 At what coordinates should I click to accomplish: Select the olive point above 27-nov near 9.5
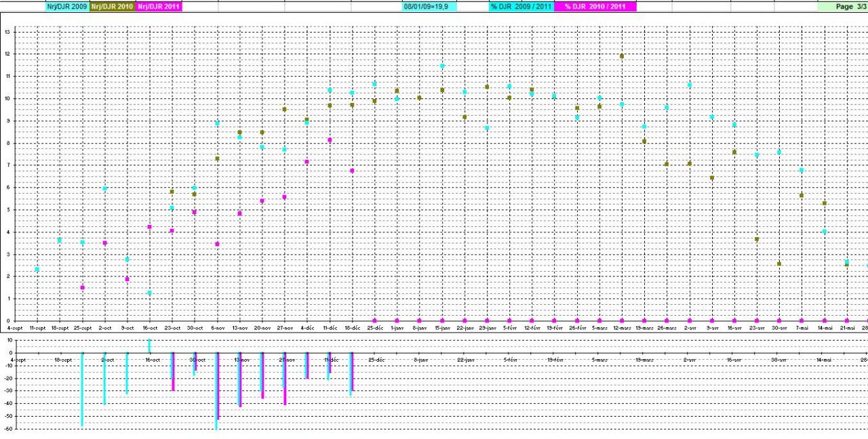[x=285, y=109]
